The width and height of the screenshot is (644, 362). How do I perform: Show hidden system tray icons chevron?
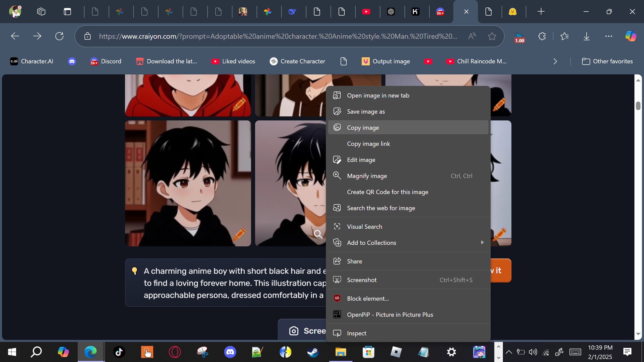coord(509,352)
